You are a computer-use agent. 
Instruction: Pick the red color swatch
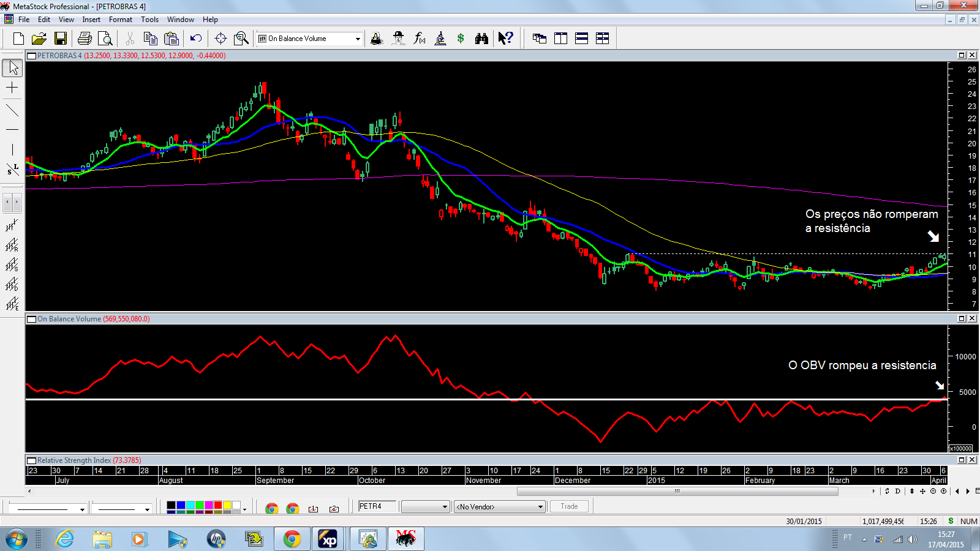217,506
